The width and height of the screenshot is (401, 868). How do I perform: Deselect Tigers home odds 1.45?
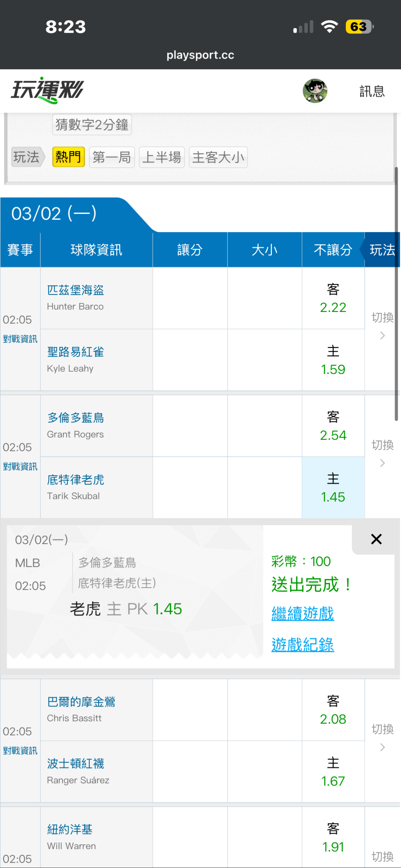pos(333,488)
